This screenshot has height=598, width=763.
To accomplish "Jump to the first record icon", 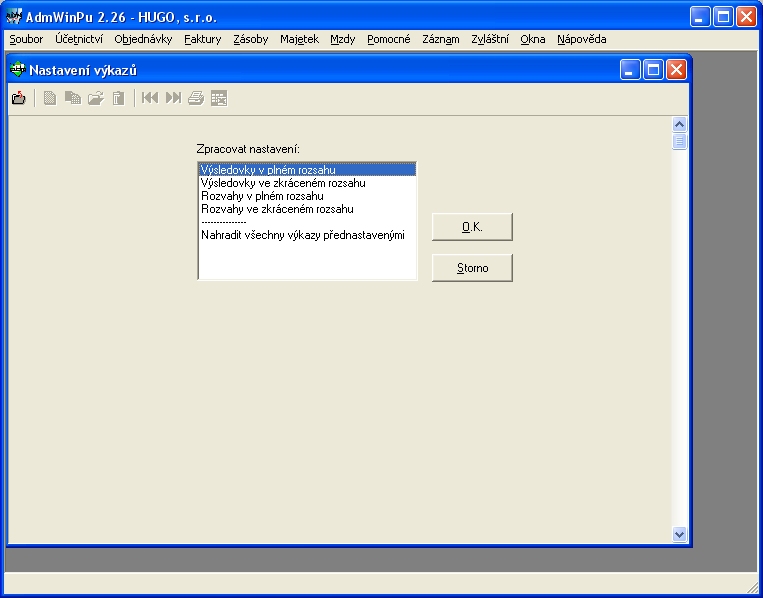I will pyautogui.click(x=150, y=98).
